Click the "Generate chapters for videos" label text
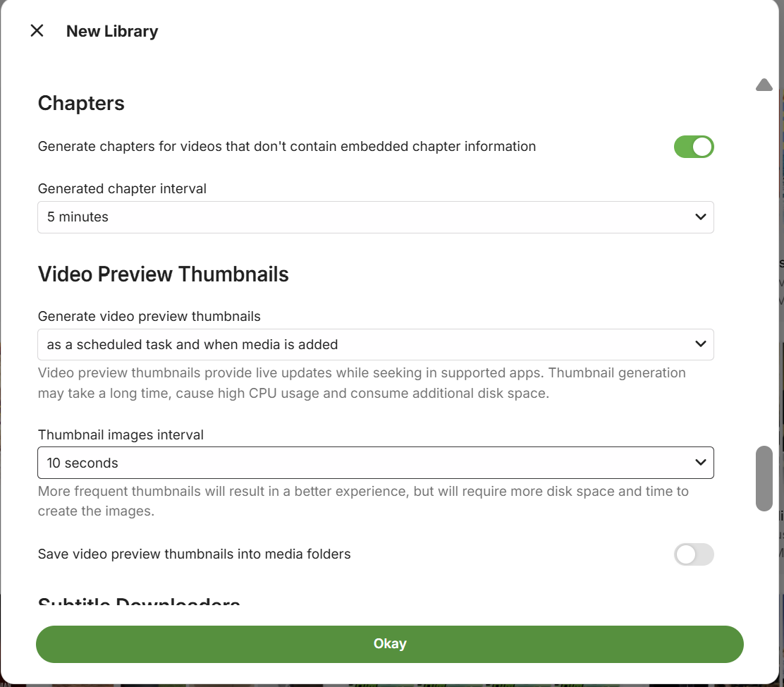This screenshot has width=784, height=687. tap(286, 147)
